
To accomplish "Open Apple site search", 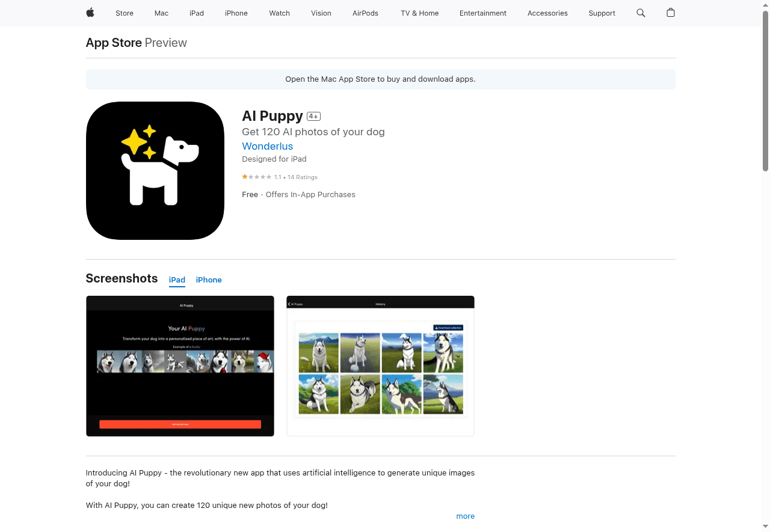I will pyautogui.click(x=640, y=13).
